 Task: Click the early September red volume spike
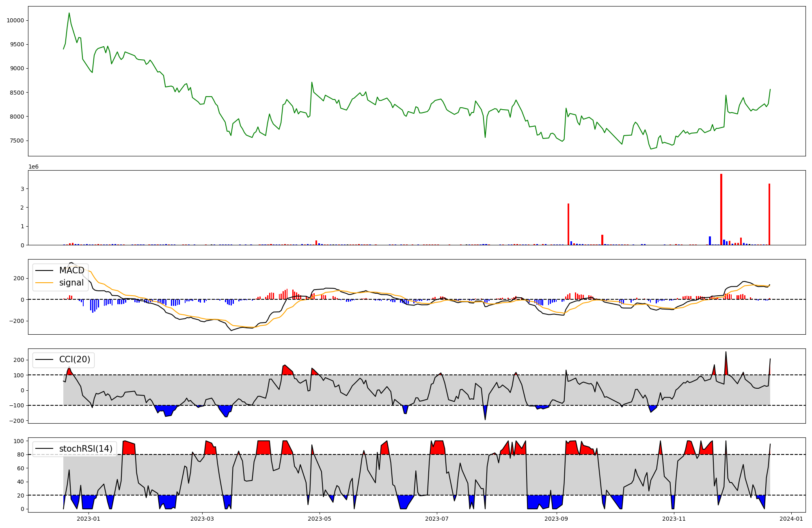[x=568, y=224]
